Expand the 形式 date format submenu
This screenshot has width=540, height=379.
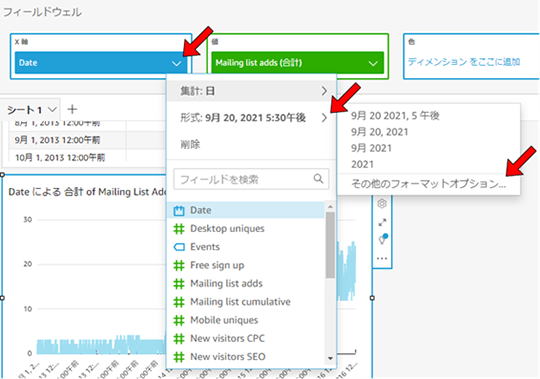pos(251,118)
